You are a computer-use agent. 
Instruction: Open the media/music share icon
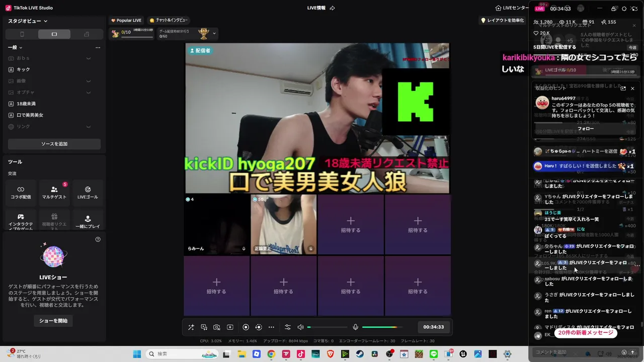tap(204, 327)
